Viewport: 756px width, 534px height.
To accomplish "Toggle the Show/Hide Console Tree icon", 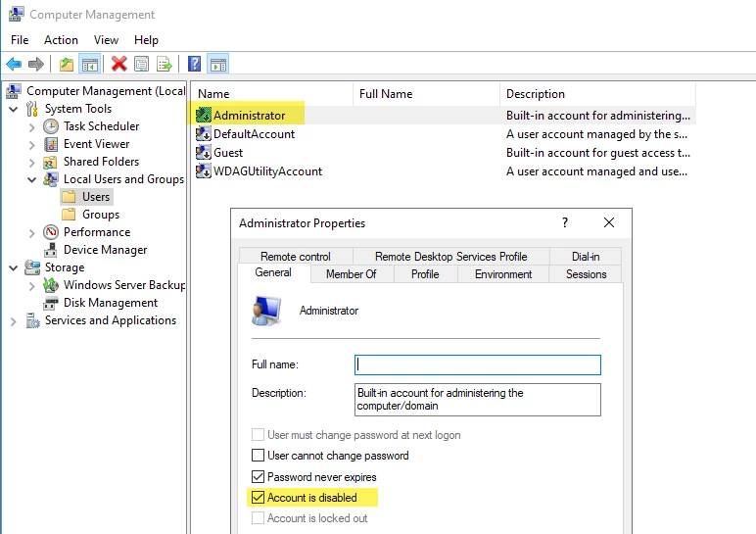I will 90,64.
